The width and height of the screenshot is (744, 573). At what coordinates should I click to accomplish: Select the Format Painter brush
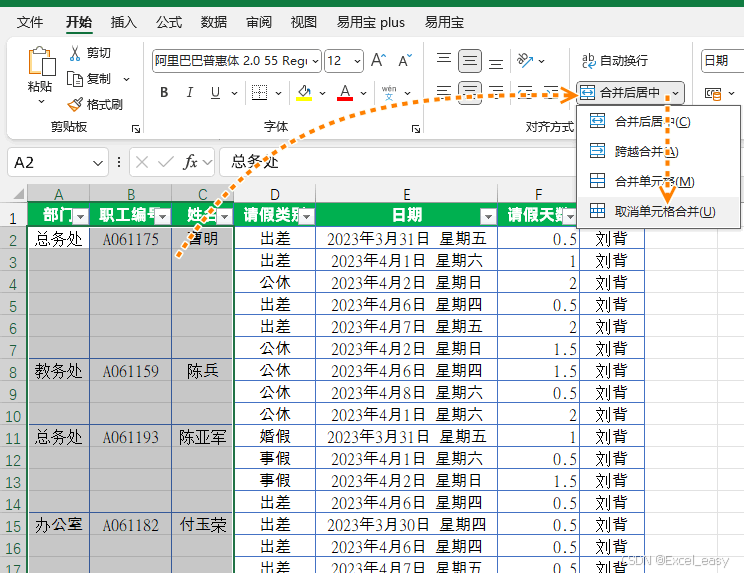pyautogui.click(x=75, y=104)
